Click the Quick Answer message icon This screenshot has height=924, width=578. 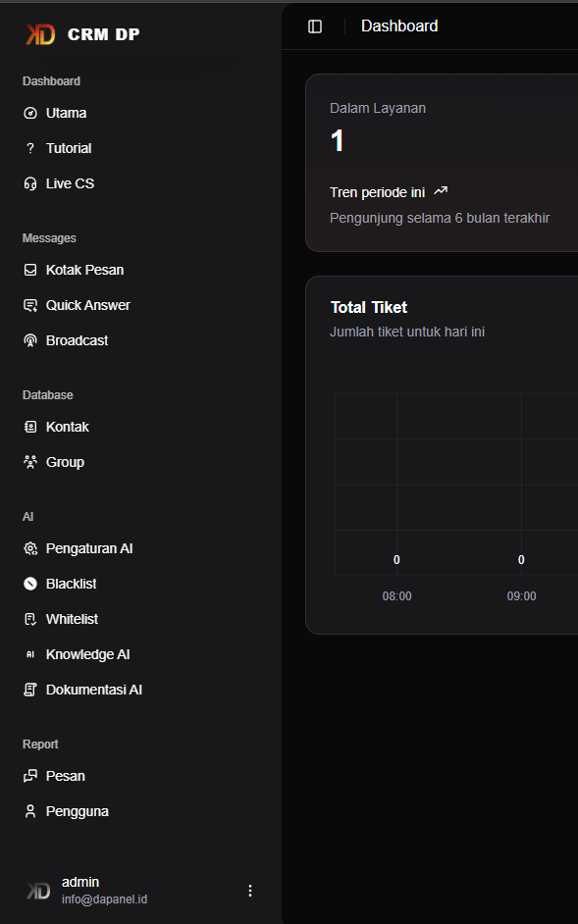[30, 305]
